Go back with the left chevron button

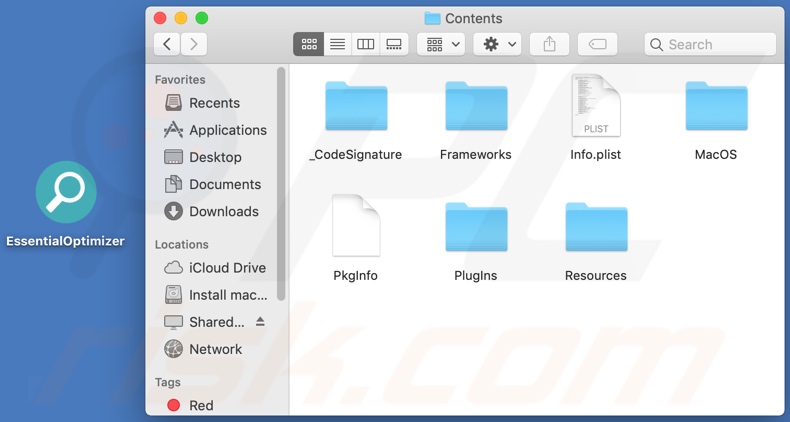coord(167,44)
